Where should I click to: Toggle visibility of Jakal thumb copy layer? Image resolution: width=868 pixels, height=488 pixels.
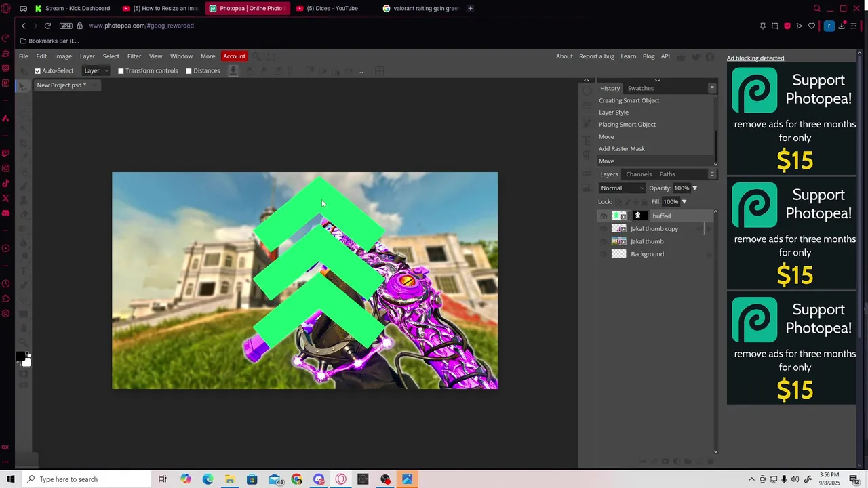click(604, 228)
